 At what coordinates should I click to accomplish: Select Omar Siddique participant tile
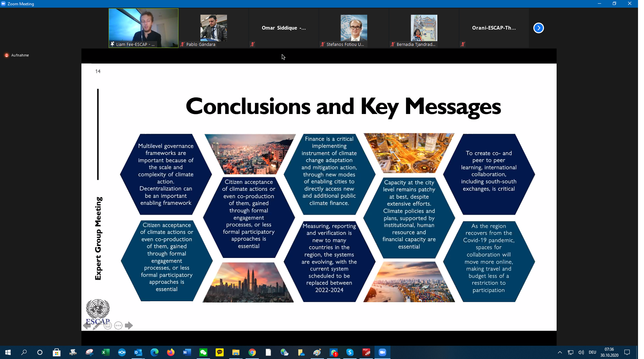[x=284, y=28]
